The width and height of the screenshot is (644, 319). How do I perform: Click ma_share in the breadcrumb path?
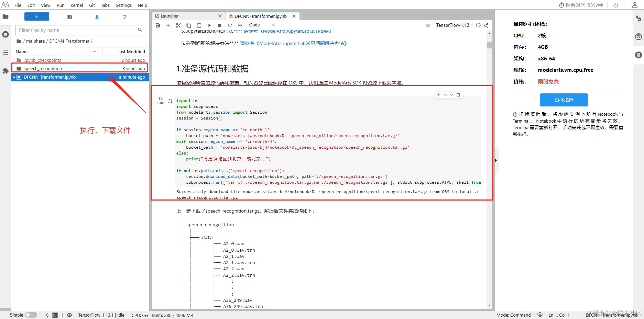(x=35, y=41)
